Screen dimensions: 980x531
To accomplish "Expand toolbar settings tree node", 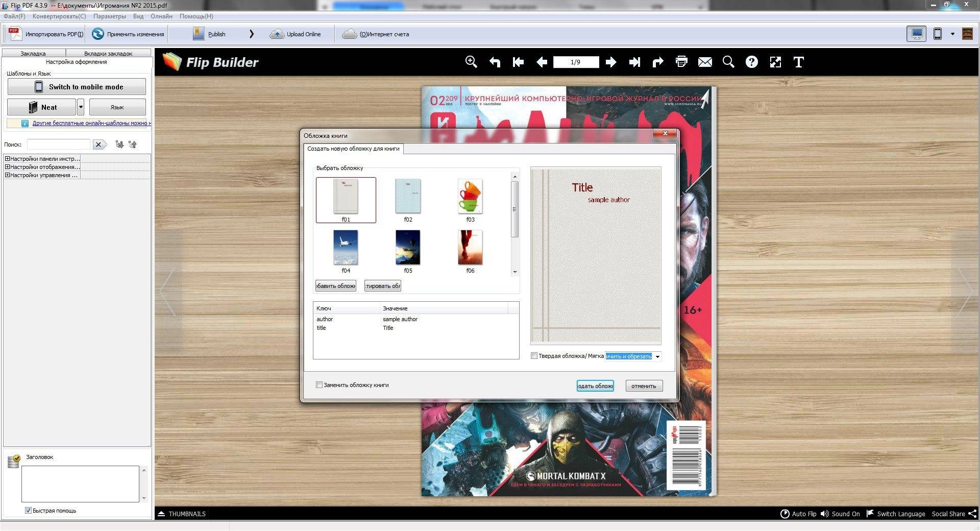I will [x=7, y=159].
